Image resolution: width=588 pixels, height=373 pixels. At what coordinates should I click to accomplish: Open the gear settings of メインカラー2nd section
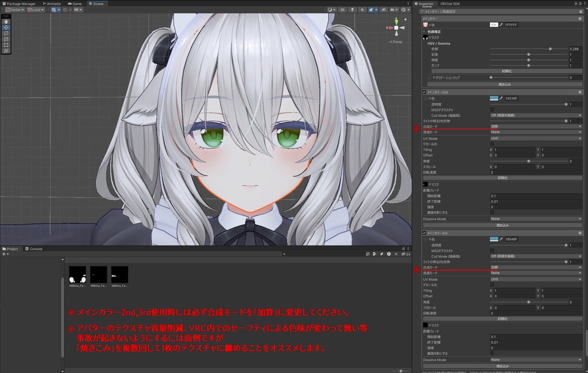click(580, 91)
